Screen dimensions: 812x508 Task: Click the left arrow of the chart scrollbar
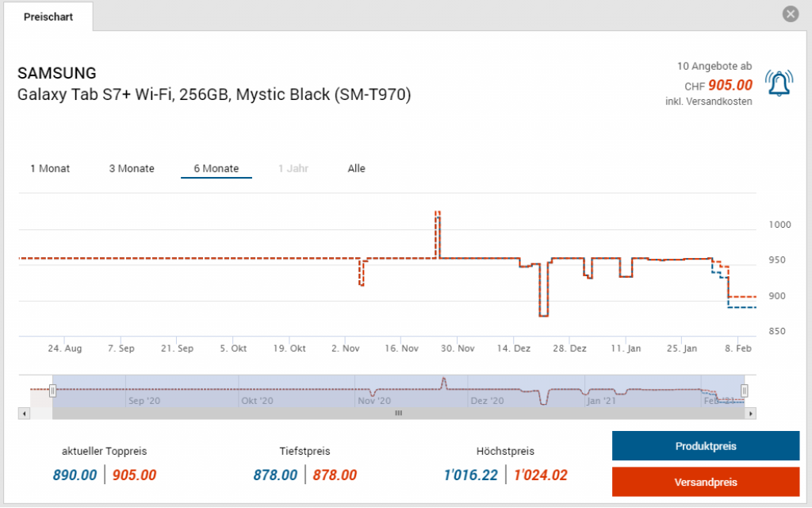pos(24,413)
